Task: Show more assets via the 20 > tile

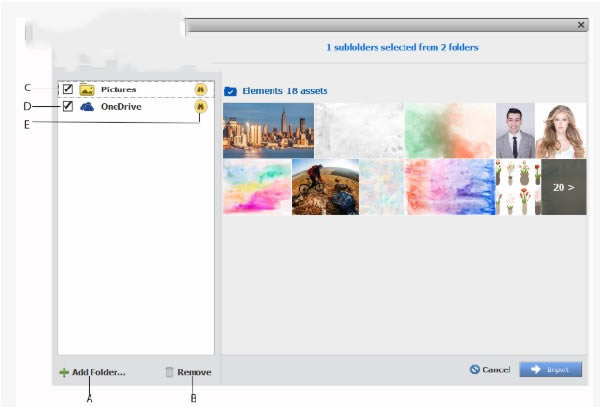Action: tap(563, 186)
